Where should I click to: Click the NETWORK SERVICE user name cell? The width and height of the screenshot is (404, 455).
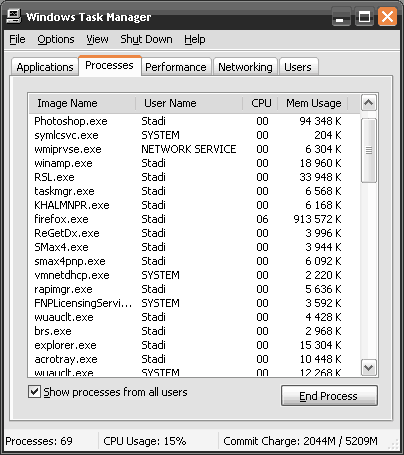pos(189,149)
